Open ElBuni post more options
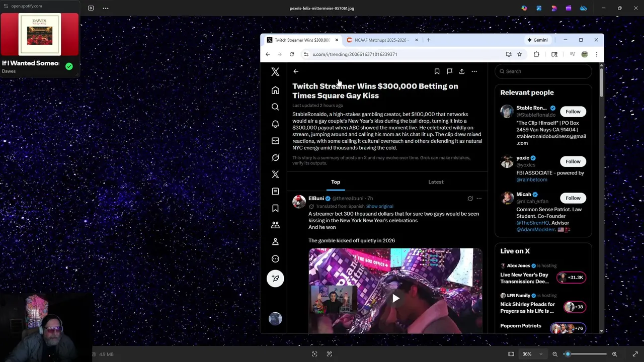Viewport: 644px width, 362px height. click(479, 199)
